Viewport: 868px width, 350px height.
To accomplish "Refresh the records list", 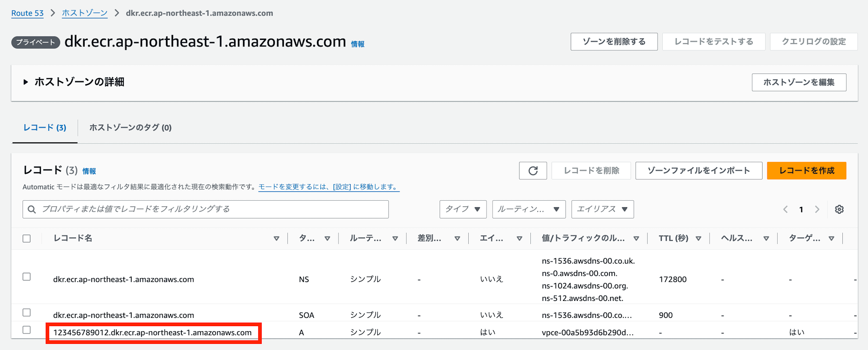I will (533, 171).
